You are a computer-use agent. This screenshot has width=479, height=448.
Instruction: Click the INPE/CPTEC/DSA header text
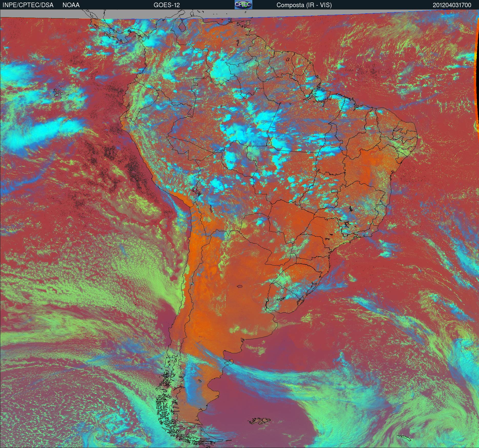tap(28, 5)
